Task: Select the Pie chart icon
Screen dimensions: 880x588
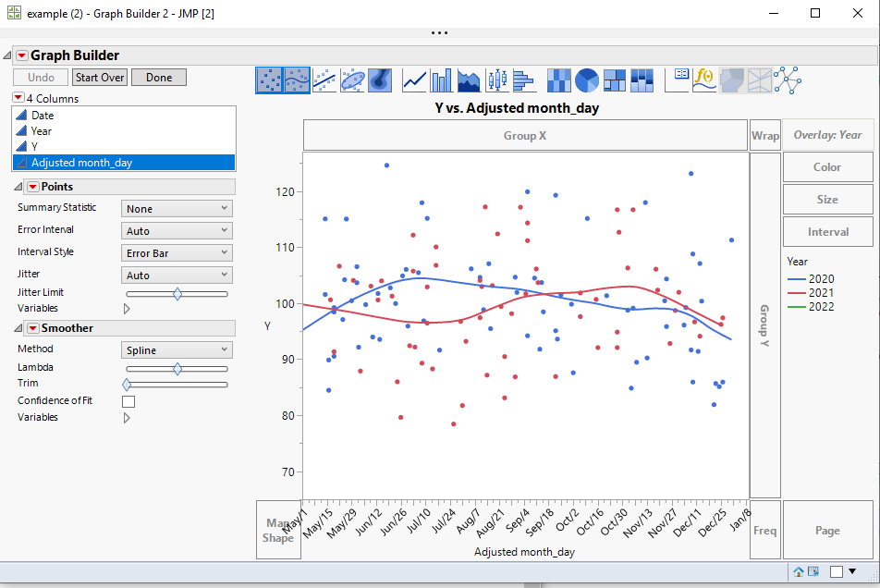Action: [587, 80]
